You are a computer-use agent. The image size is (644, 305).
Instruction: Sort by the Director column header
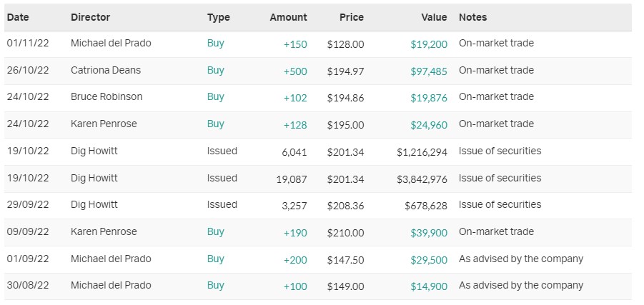[91, 17]
